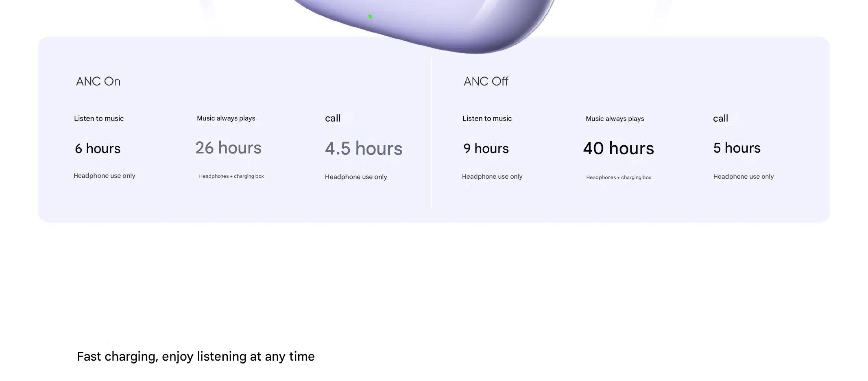Click the 26 hours battery value
The width and height of the screenshot is (868, 381).
228,148
